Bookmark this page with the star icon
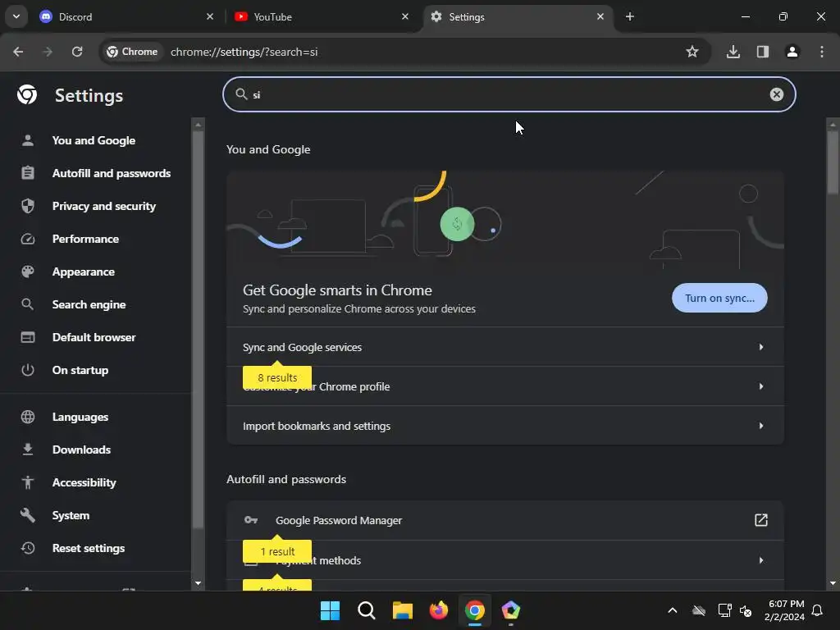Viewport: 840px width, 630px height. click(x=692, y=52)
